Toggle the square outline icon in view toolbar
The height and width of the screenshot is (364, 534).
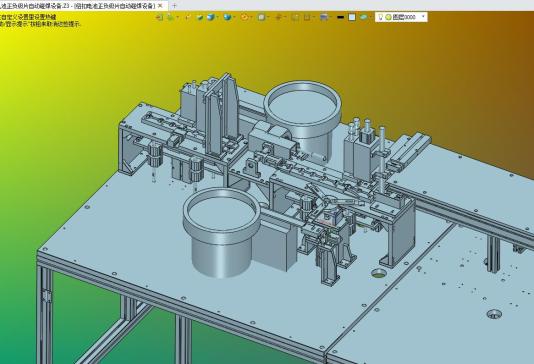[307, 17]
